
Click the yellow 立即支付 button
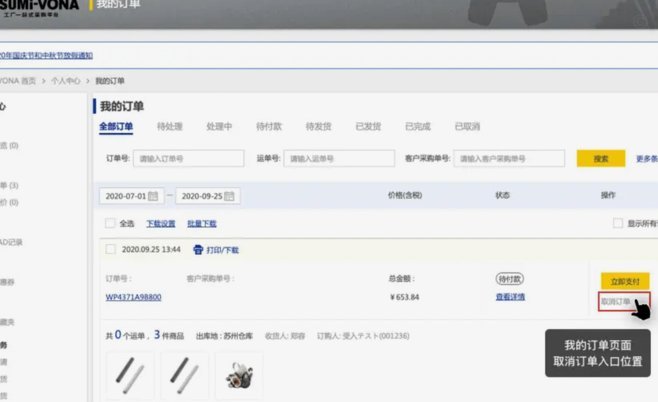pos(625,281)
